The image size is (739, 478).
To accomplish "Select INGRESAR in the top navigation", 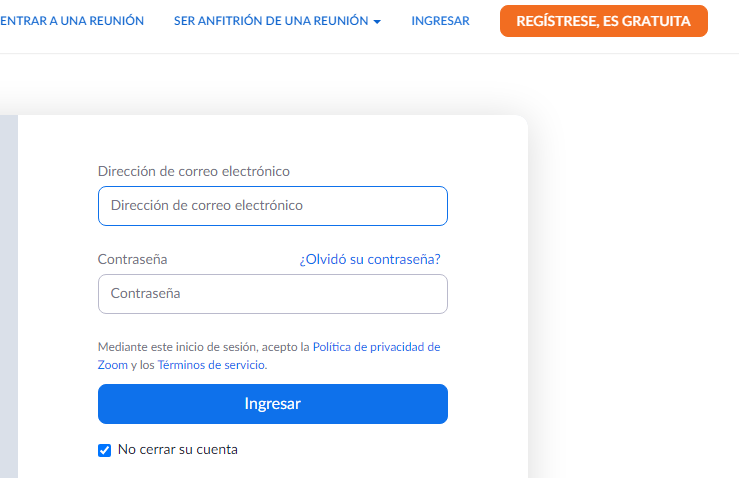I will click(440, 21).
